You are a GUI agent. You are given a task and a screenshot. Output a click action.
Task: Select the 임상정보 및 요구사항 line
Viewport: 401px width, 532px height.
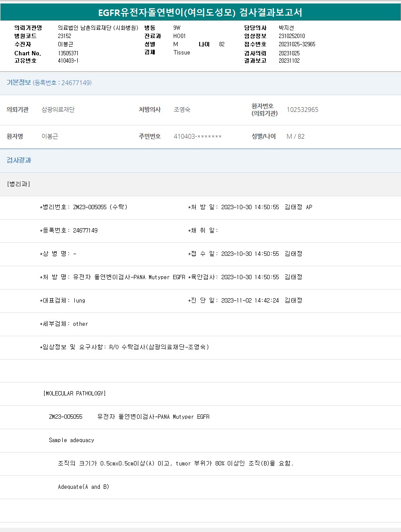124,347
